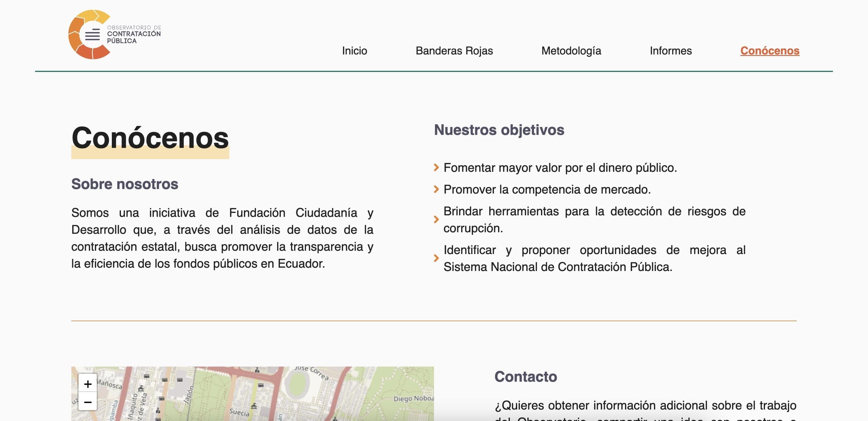
Task: Click 'Fomentar mayor valor por el dinero público.'
Action: tap(560, 168)
